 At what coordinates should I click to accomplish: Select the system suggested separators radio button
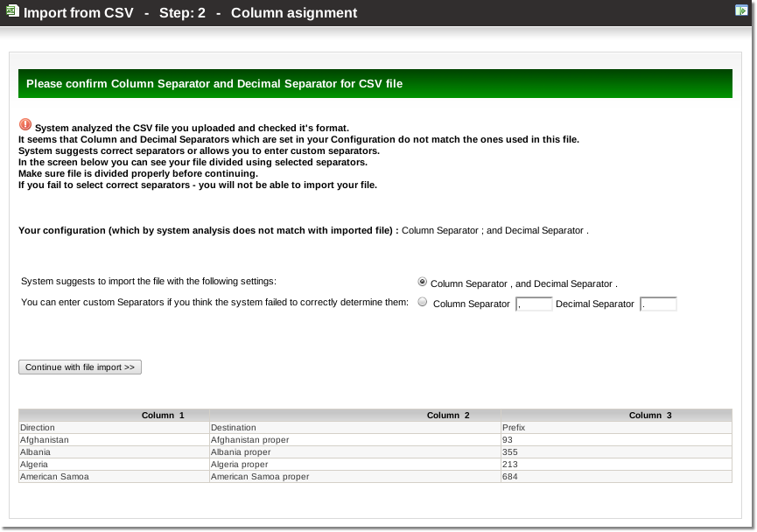pos(423,282)
